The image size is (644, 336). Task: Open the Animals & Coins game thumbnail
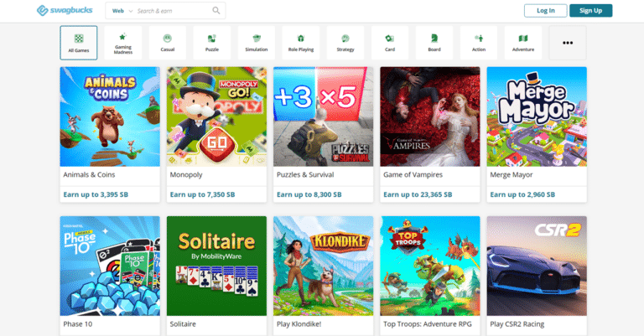click(x=110, y=116)
